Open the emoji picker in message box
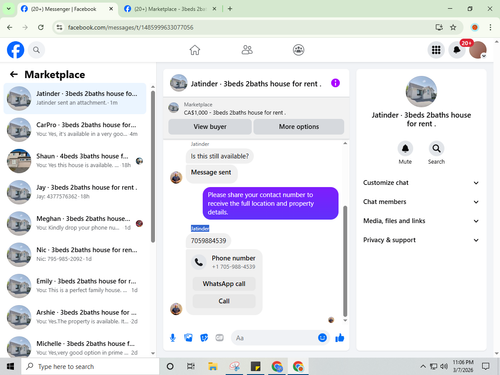The width and height of the screenshot is (500, 375). pyautogui.click(x=322, y=338)
